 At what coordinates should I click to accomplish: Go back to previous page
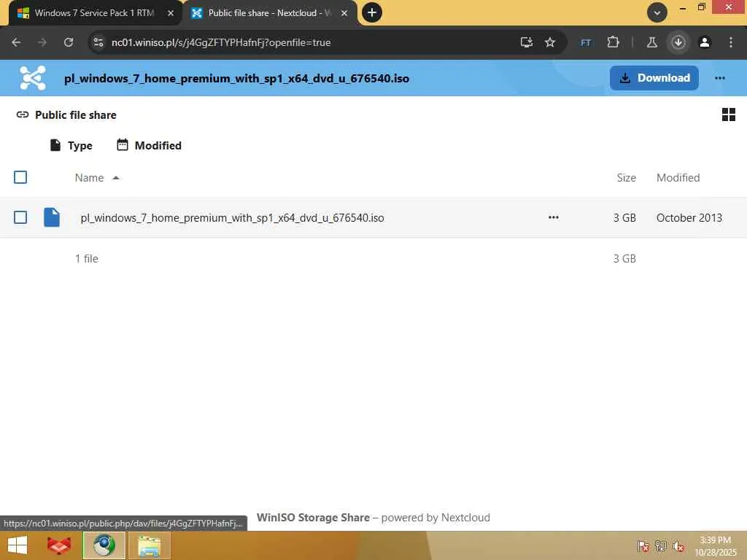point(16,42)
